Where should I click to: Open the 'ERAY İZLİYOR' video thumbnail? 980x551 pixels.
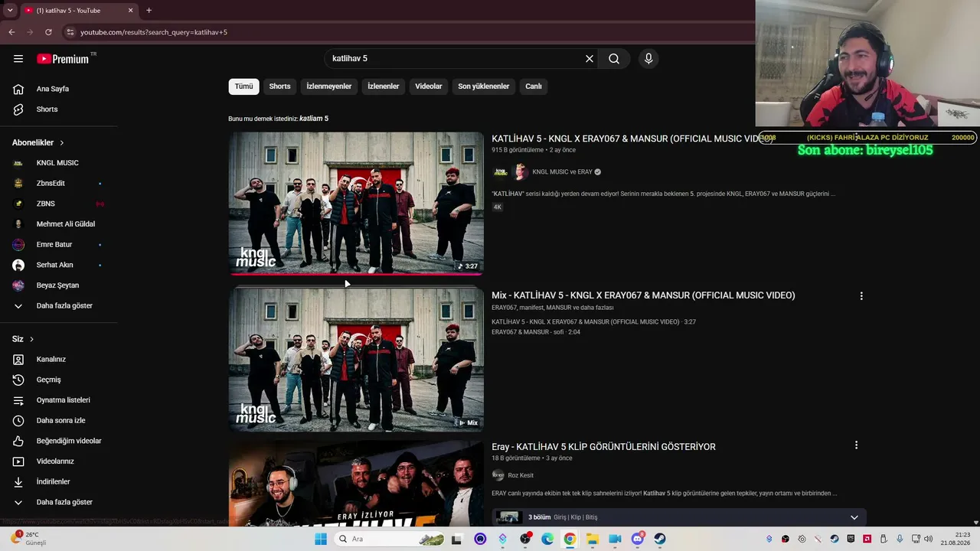(356, 484)
